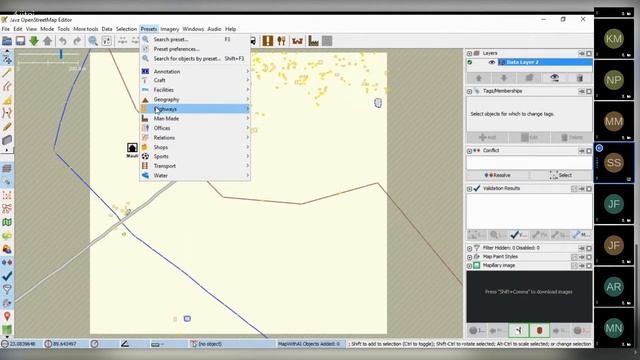Click the active layer green check indicator
This screenshot has height=360, width=640.
(470, 62)
